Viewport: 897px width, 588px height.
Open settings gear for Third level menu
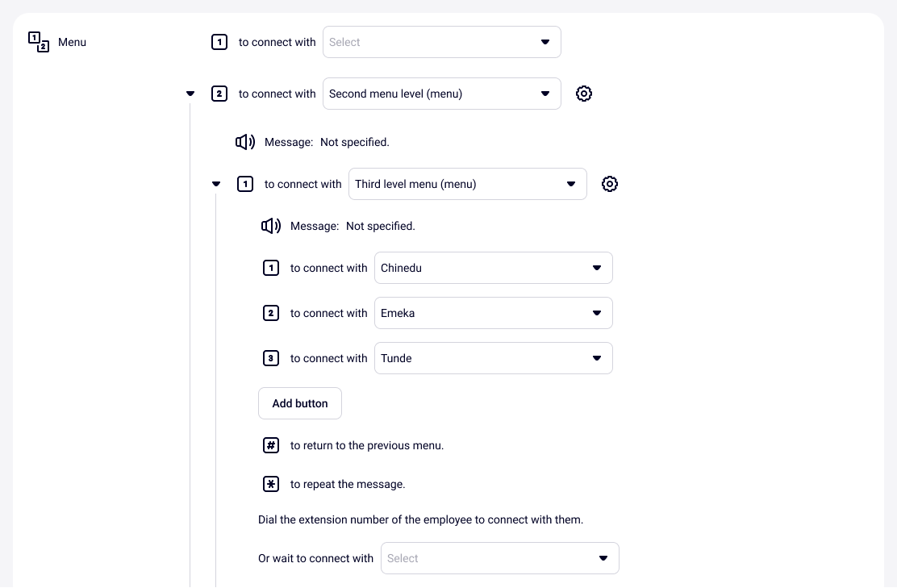click(610, 184)
